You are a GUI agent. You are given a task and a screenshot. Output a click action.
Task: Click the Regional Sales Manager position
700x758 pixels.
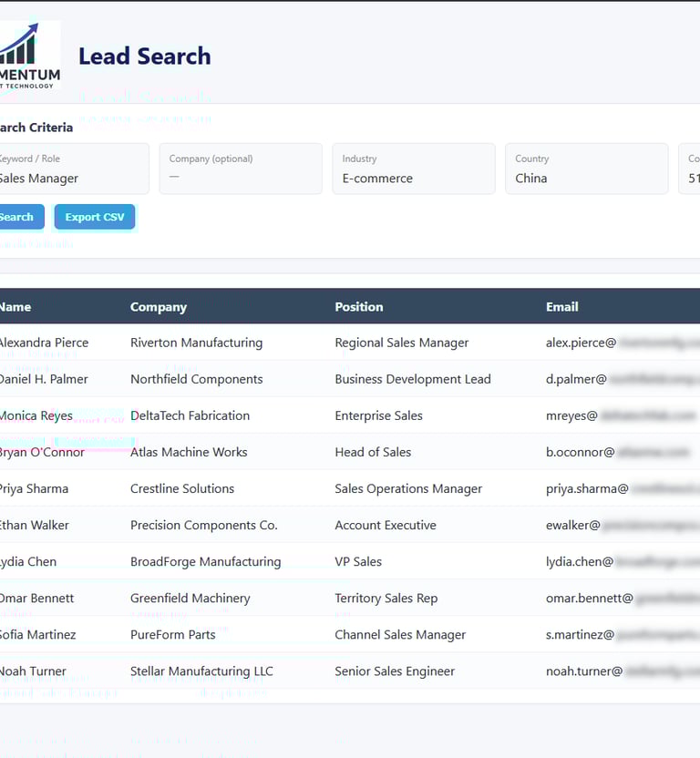click(402, 343)
